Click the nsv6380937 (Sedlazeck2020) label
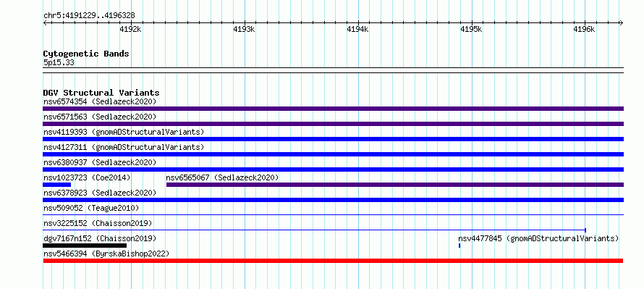The height and width of the screenshot is (289, 644). 100,162
